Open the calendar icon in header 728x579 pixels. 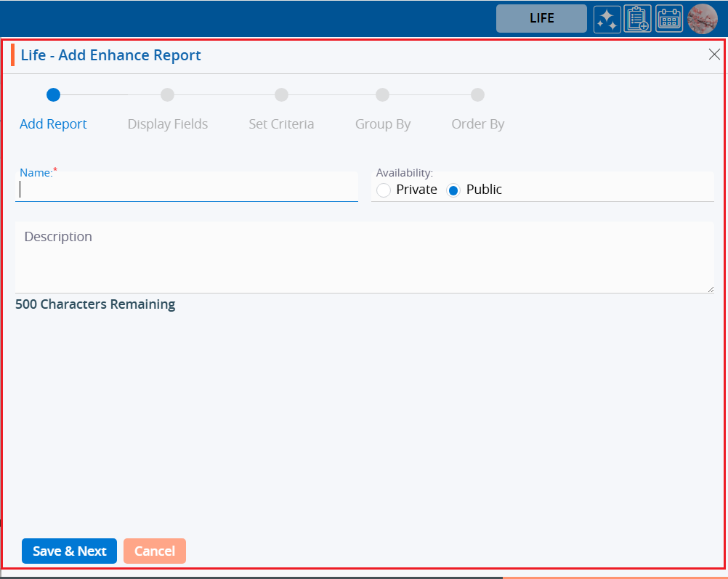click(x=669, y=19)
